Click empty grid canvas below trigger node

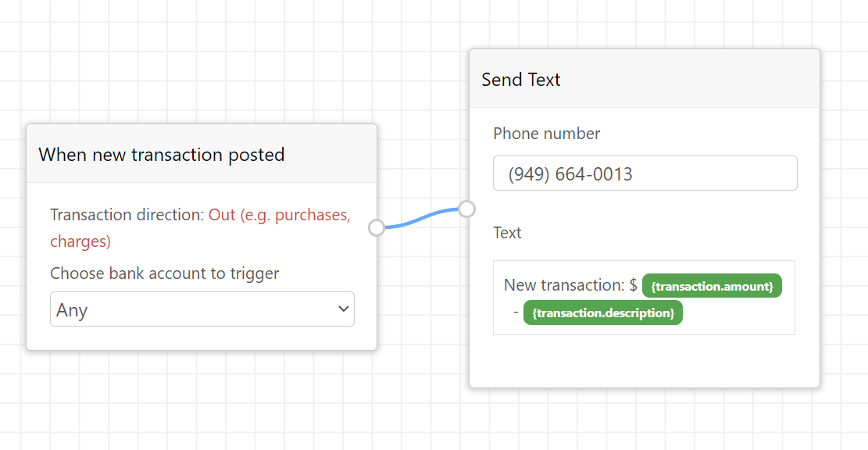202,398
